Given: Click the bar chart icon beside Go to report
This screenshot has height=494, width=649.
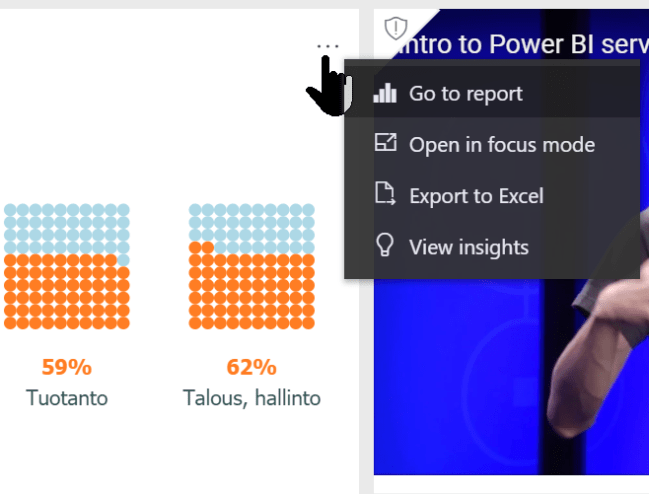Looking at the screenshot, I should [x=385, y=93].
